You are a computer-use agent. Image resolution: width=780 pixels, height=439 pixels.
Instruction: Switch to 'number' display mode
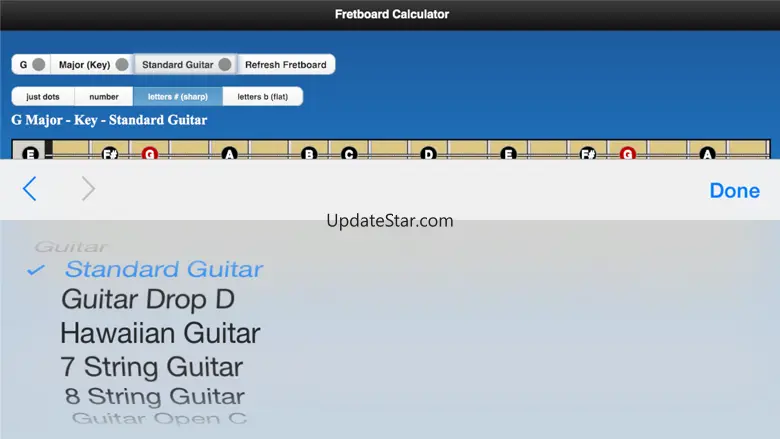[x=103, y=96]
